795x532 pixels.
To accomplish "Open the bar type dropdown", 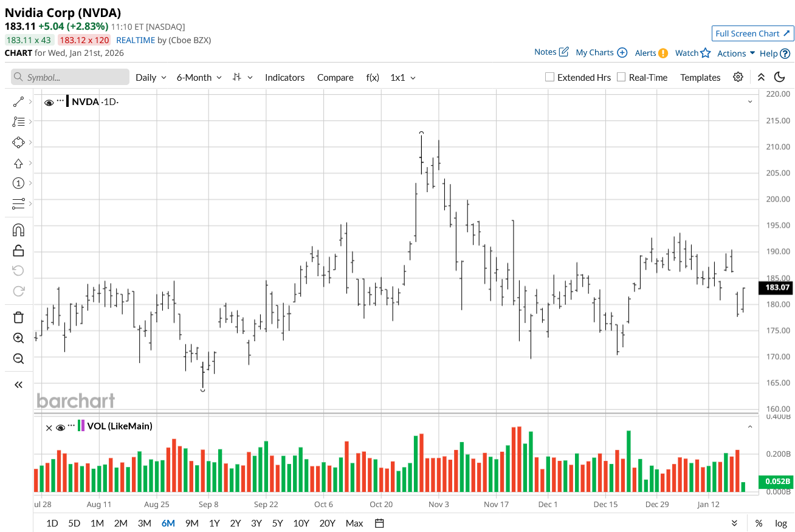I will tap(243, 77).
